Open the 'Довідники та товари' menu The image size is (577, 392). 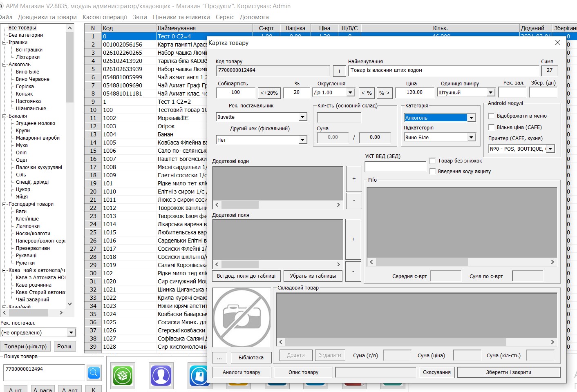[47, 17]
